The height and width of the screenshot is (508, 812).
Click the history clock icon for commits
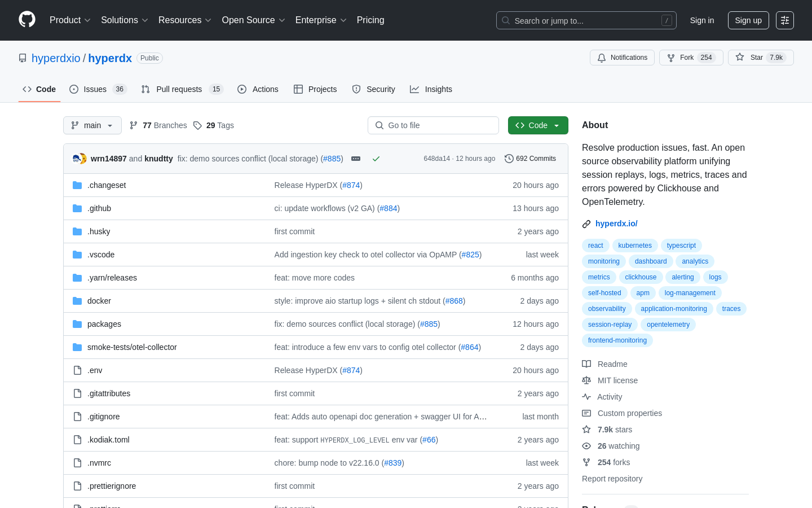(509, 159)
